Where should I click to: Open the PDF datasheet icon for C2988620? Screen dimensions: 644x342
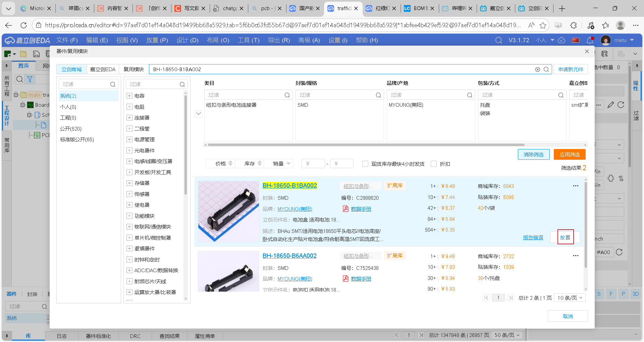coord(345,208)
